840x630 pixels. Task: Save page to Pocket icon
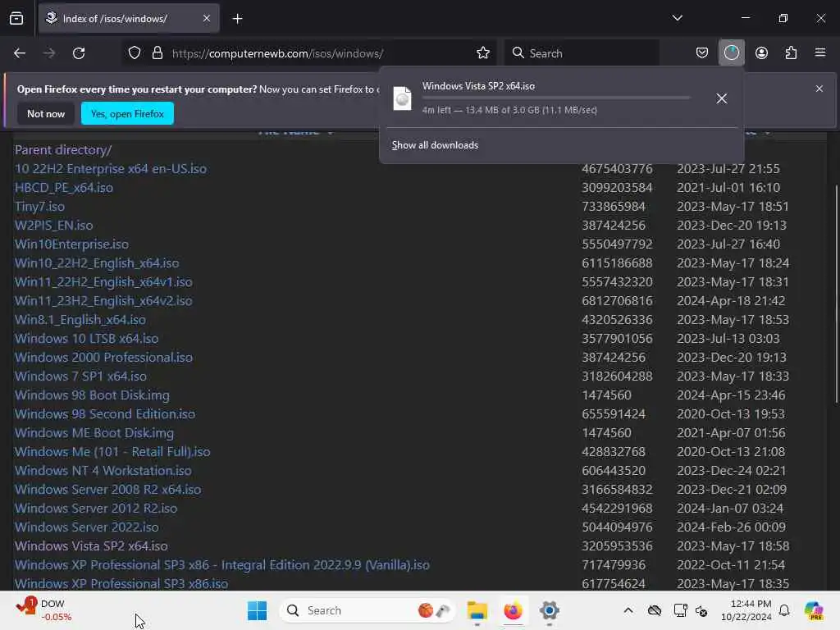point(702,53)
